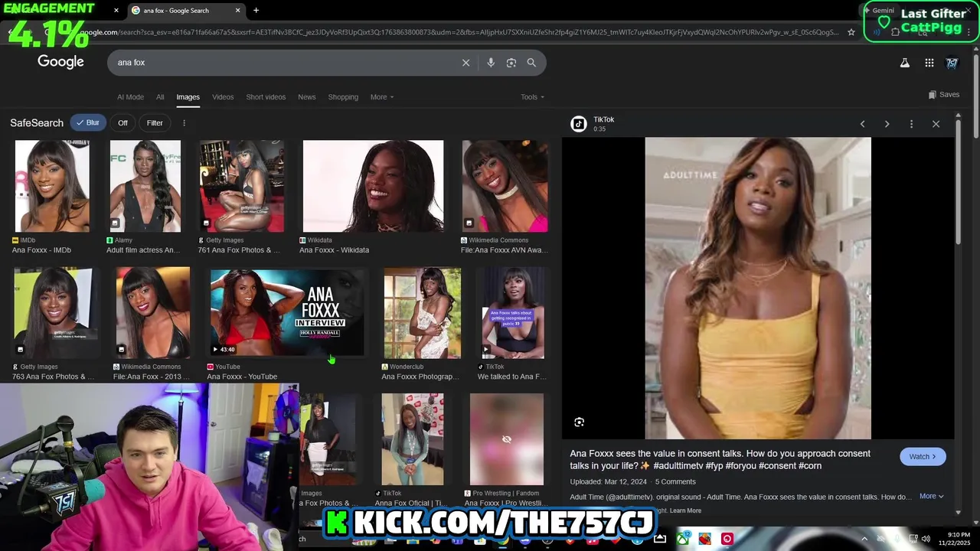Bookmark this page with star icon
The image size is (980, 551).
pos(851,32)
